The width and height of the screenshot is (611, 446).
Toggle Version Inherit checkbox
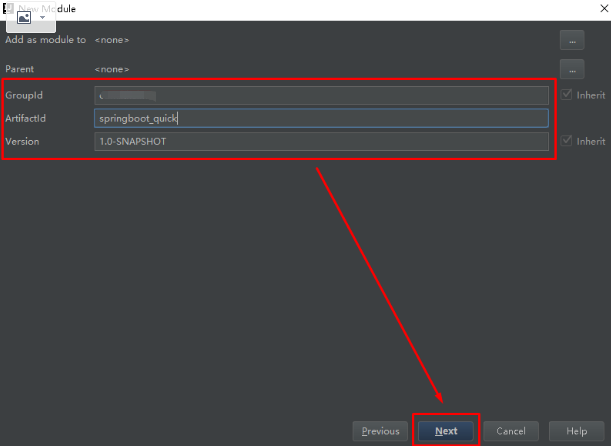566,141
